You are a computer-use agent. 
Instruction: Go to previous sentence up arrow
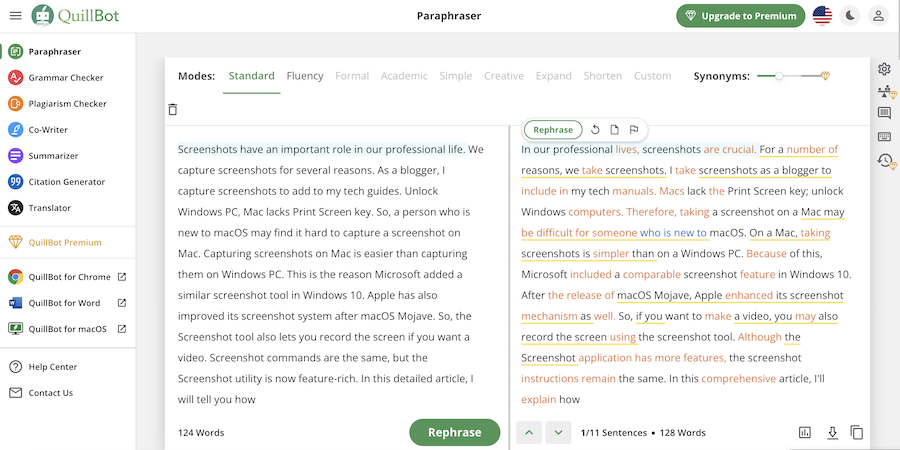529,432
